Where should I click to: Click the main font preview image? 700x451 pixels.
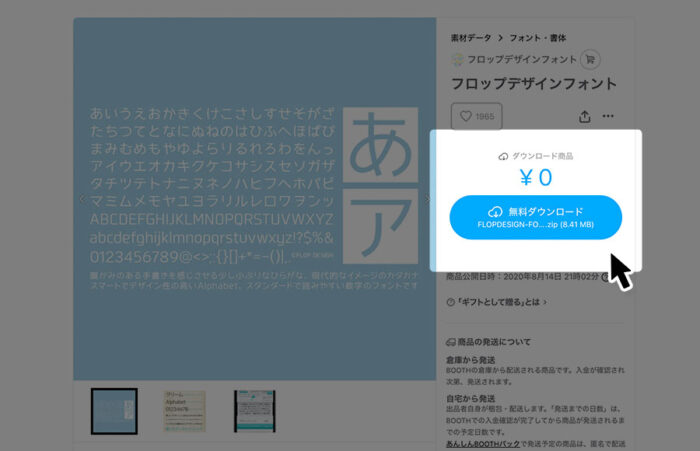[254, 199]
